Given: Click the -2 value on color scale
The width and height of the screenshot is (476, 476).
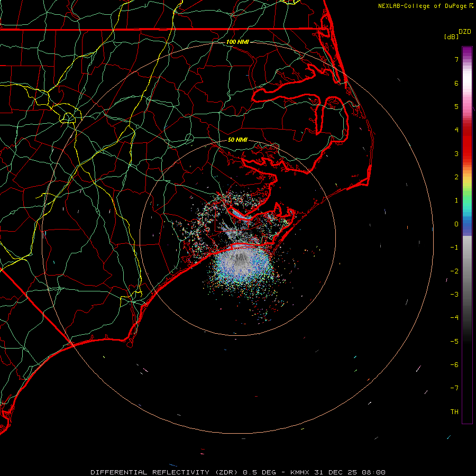Looking at the screenshot, I should 454,271.
